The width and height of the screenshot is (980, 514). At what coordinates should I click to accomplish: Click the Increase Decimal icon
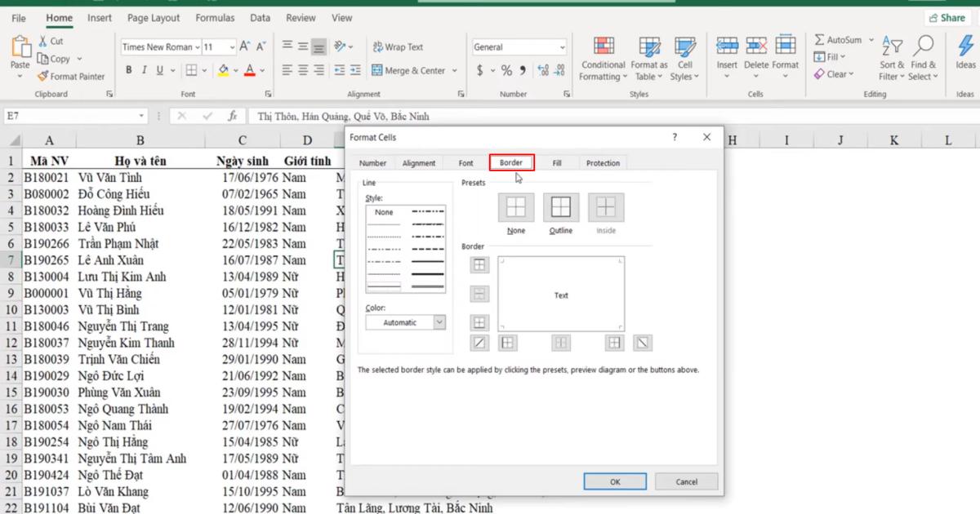[x=544, y=70]
